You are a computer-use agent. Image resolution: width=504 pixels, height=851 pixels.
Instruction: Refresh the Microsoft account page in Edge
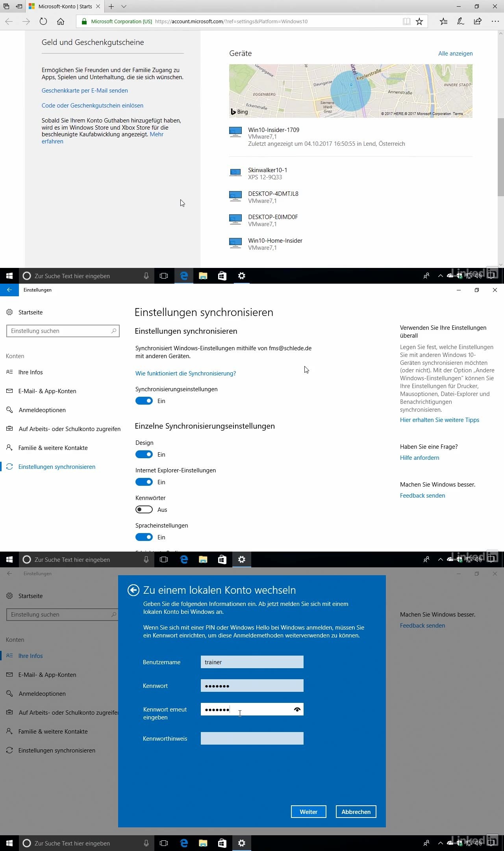pyautogui.click(x=43, y=22)
